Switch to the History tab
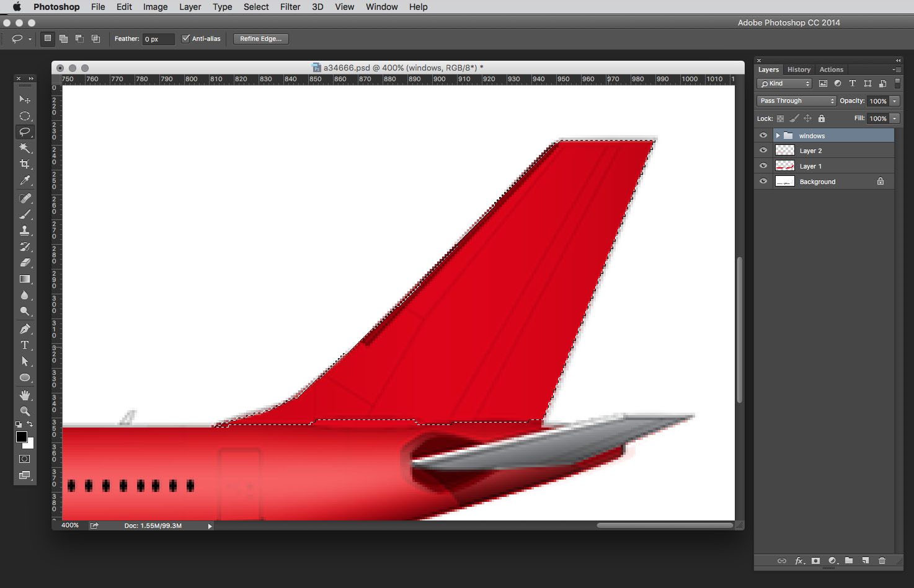This screenshot has height=588, width=914. pyautogui.click(x=799, y=69)
